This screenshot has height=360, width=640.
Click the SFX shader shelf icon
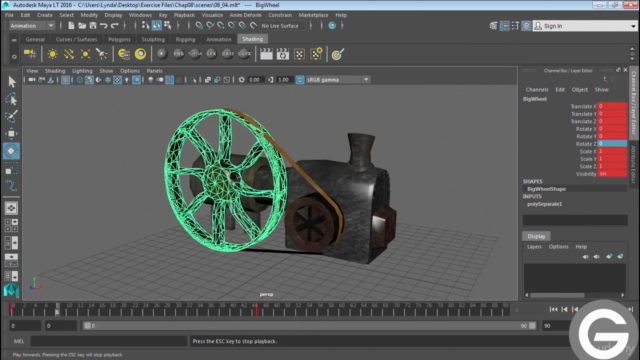pos(211,54)
